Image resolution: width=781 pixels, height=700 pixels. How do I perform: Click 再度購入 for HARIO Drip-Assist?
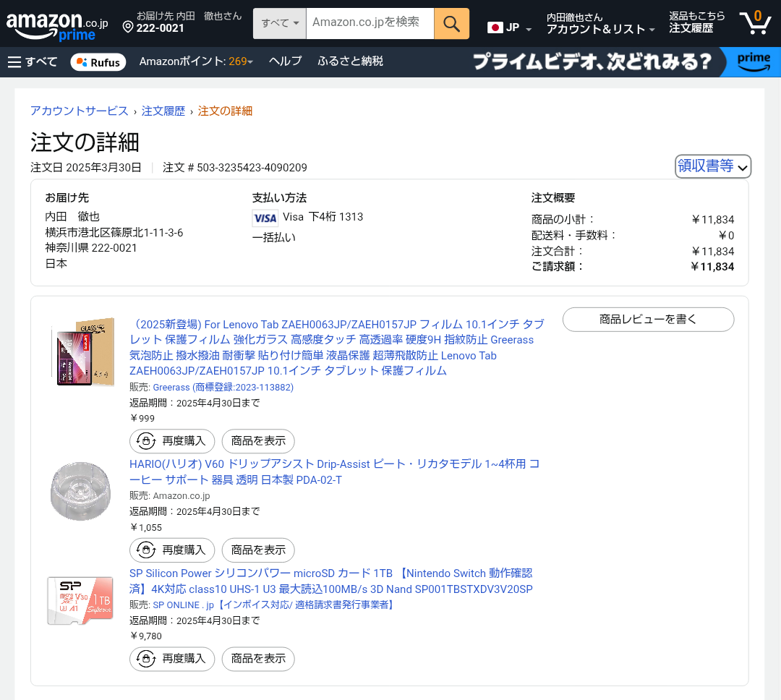coord(172,550)
